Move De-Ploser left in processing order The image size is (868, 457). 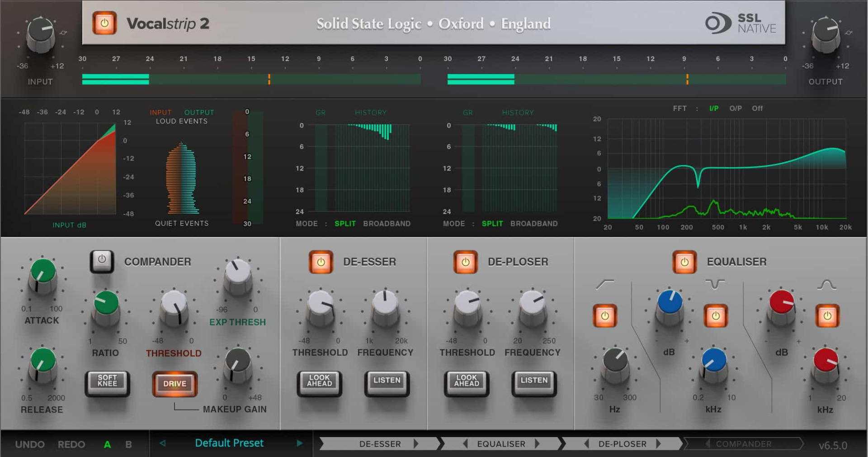(x=586, y=444)
